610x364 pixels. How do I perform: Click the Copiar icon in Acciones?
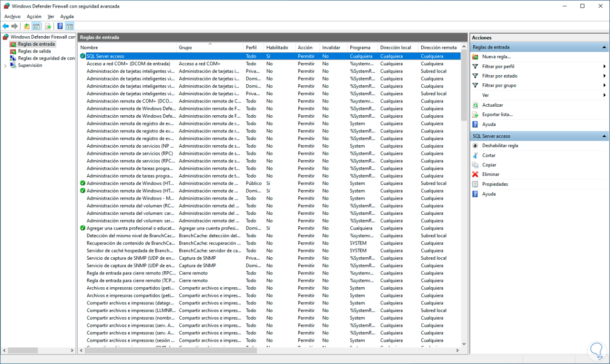(x=475, y=165)
